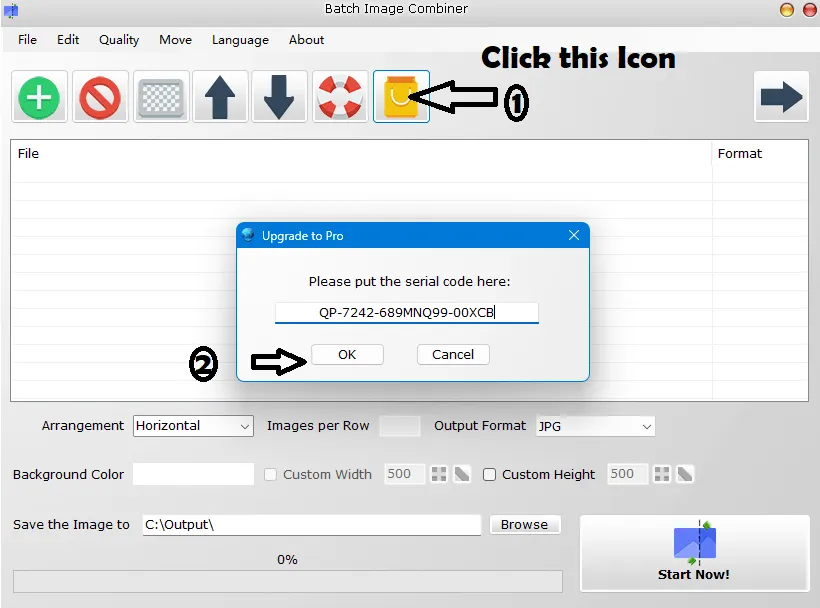Image resolution: width=820 pixels, height=608 pixels.
Task: Open the Quality menu
Action: (119, 40)
